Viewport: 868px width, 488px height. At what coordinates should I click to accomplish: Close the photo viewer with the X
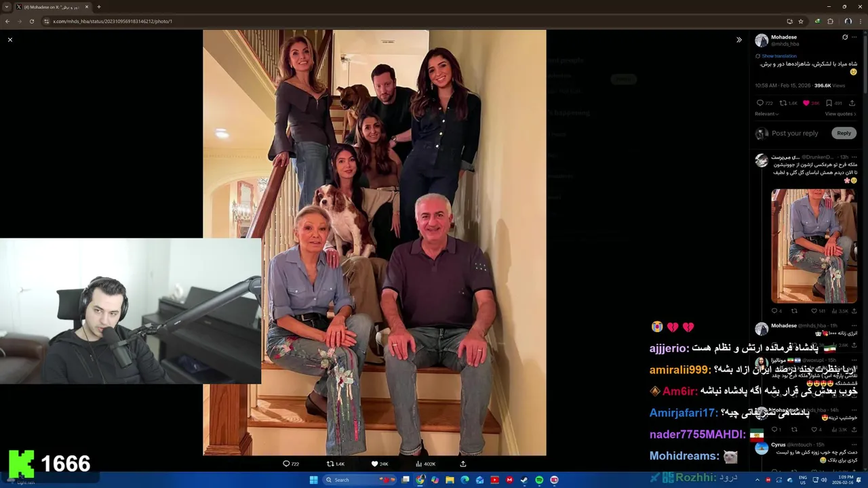(x=10, y=40)
